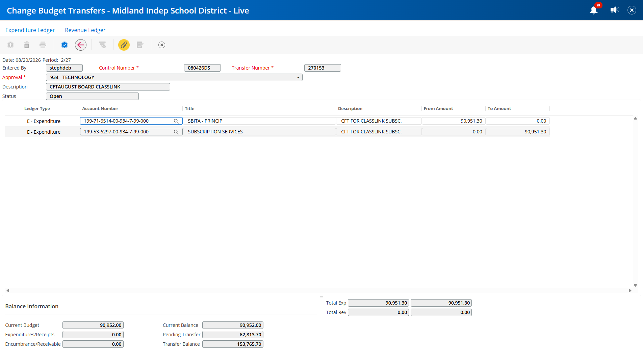The image size is (643, 364).
Task: Expand the Approval dropdown 934 - TECHNOLOGY
Action: [298, 77]
